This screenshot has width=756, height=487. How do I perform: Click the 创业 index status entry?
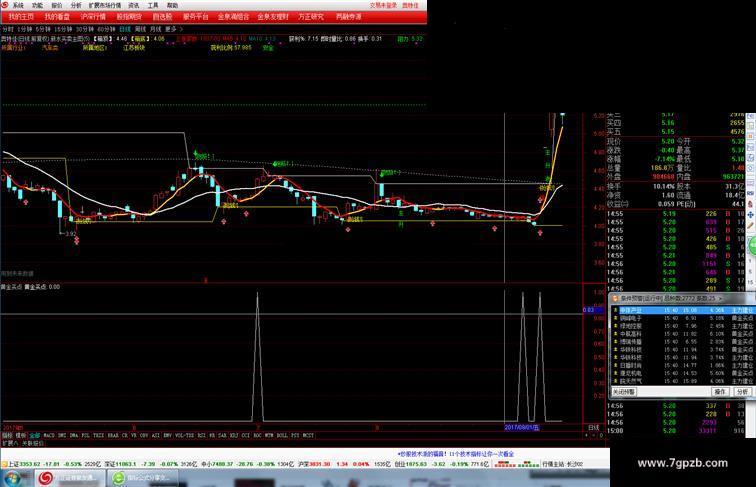pyautogui.click(x=441, y=464)
